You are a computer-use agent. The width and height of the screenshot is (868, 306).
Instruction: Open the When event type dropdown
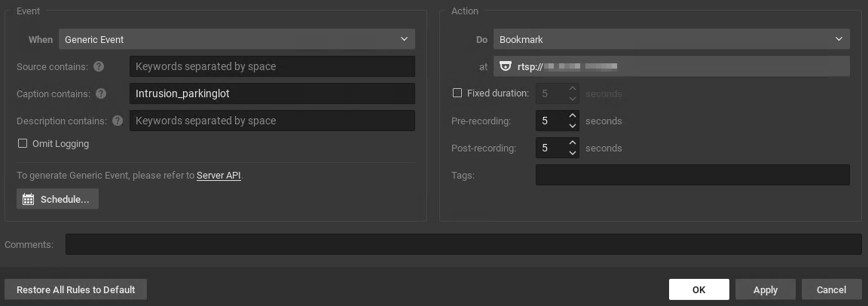click(x=237, y=39)
